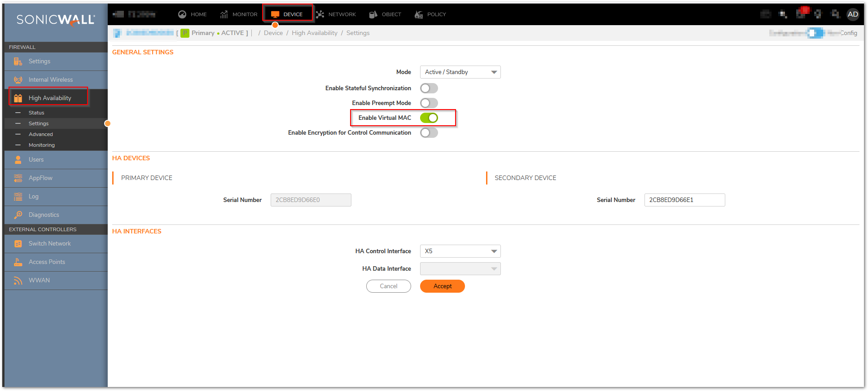Screen dimensions: 868x391
Task: Click the NETWORK nodes icon
Action: (x=320, y=14)
